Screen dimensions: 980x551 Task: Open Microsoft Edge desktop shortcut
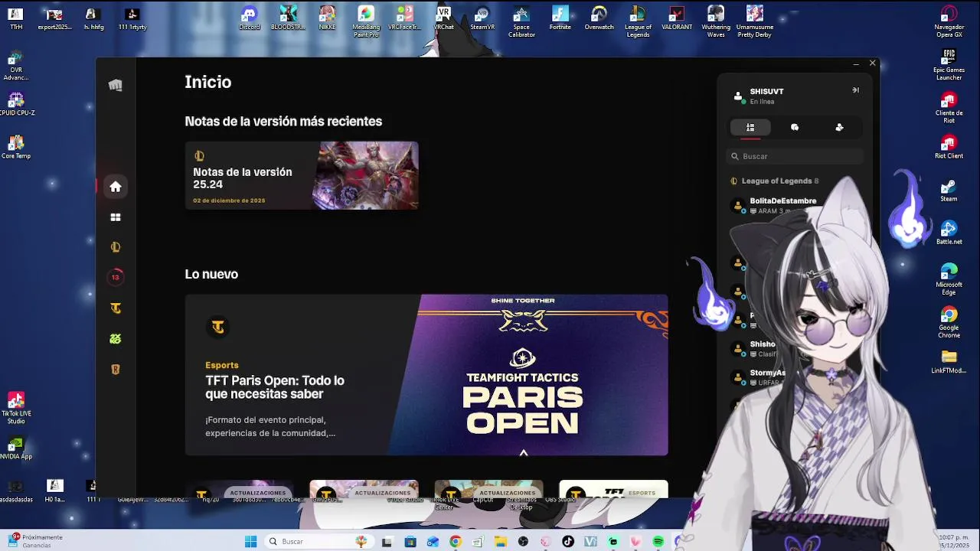pos(949,279)
